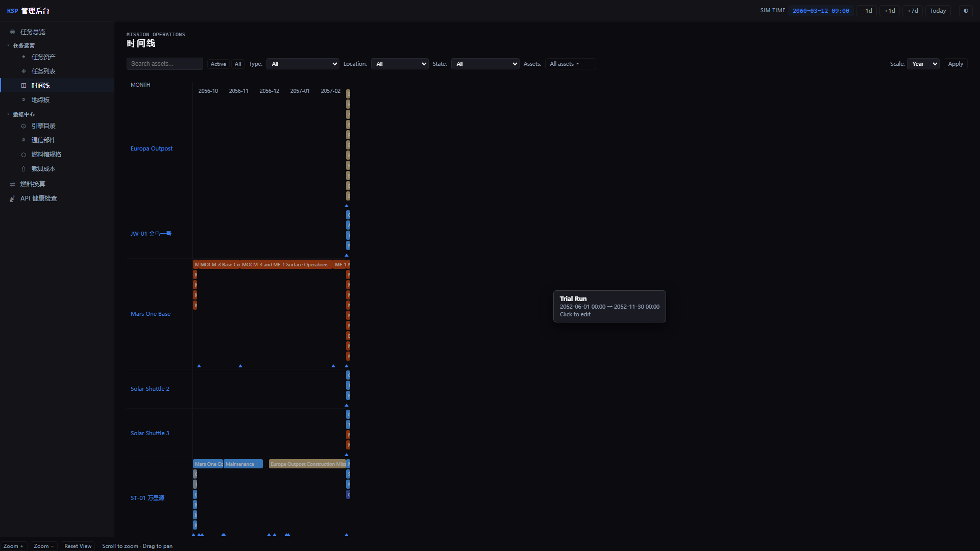Screen dimensions: 980x551
Task: Click the Search assets input field
Action: tap(165, 64)
